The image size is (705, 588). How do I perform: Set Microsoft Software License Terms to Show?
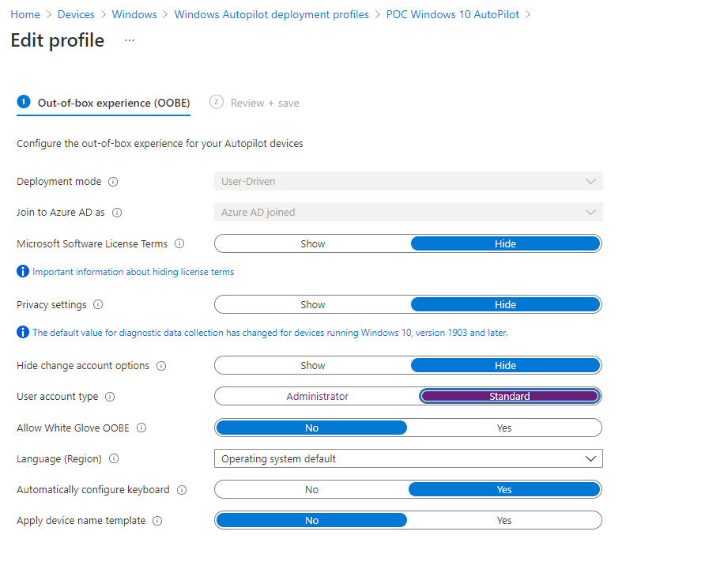pyautogui.click(x=312, y=243)
